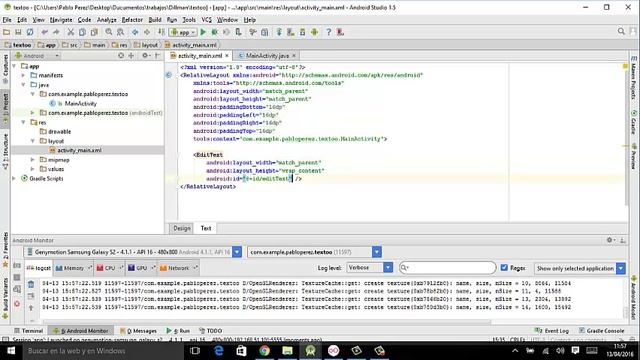Select the drawable folder
640x360 pixels.
60,131
